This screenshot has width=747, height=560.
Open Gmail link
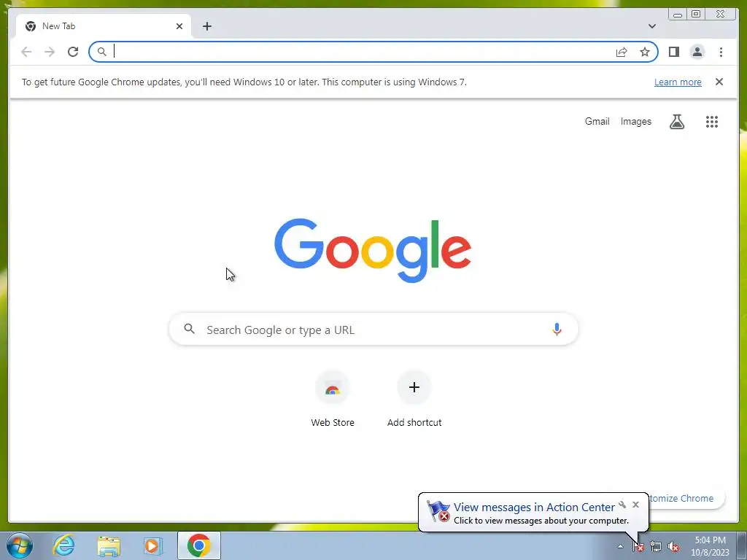point(597,122)
